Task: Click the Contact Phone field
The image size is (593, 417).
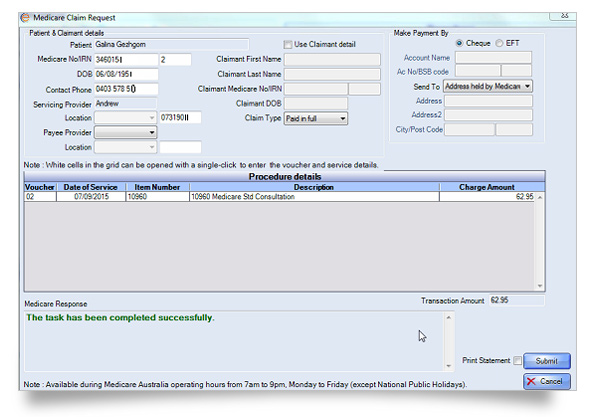Action: pos(126,89)
